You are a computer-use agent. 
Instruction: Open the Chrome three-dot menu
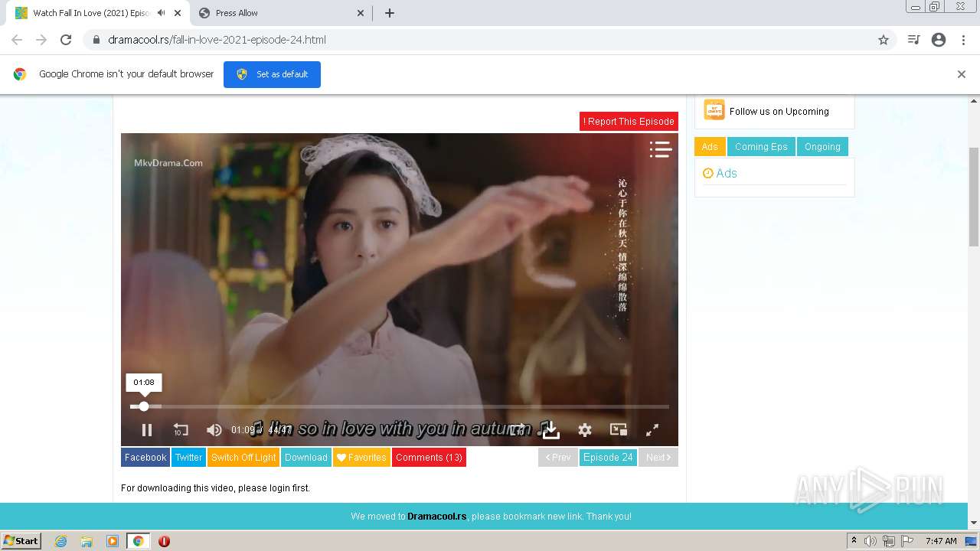pyautogui.click(x=964, y=40)
